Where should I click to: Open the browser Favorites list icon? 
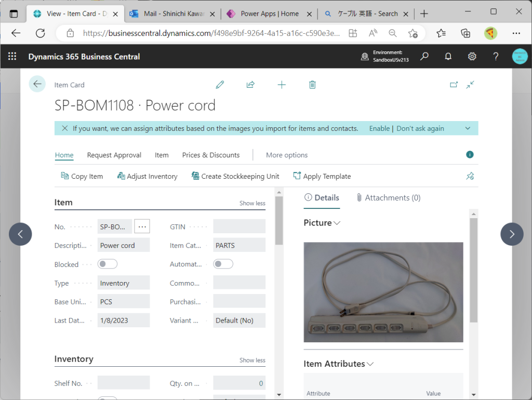click(x=441, y=33)
